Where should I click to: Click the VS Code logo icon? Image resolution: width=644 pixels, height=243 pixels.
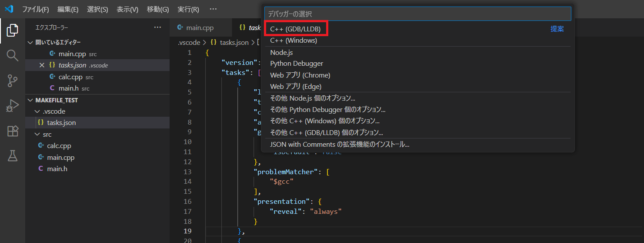(x=9, y=9)
